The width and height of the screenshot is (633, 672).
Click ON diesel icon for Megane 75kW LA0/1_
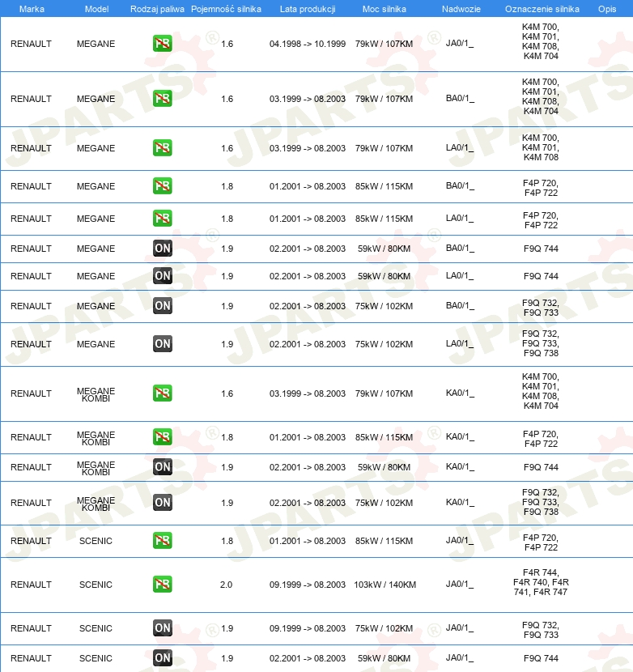pos(163,344)
